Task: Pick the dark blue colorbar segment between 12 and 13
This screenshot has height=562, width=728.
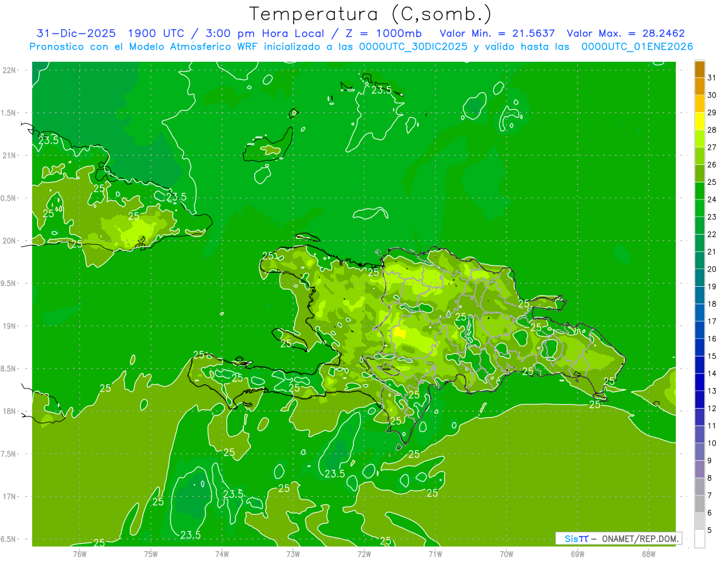Action: coord(699,400)
